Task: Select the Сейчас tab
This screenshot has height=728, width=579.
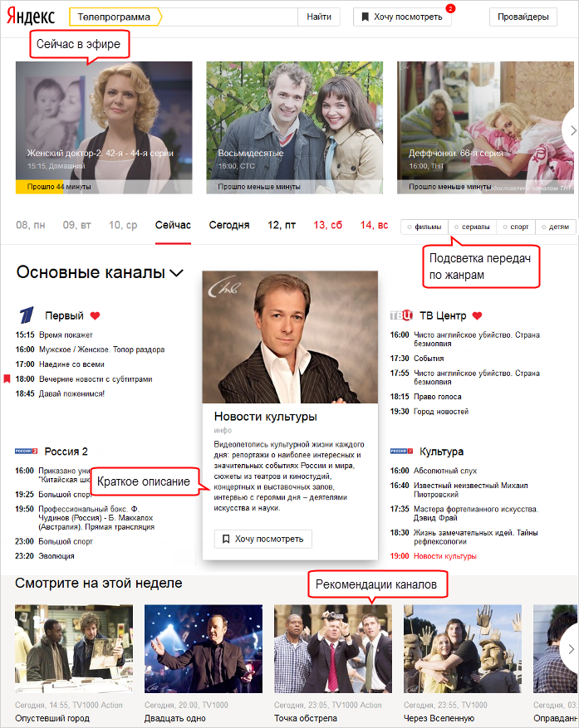Action: (x=173, y=225)
